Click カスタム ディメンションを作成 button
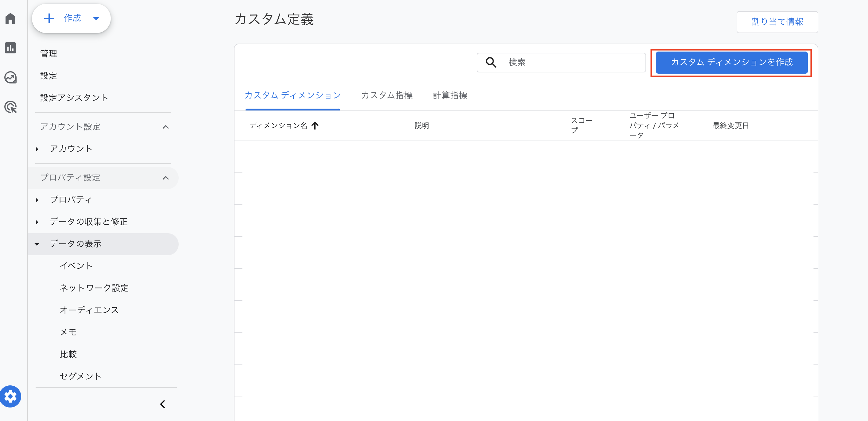 pyautogui.click(x=731, y=62)
